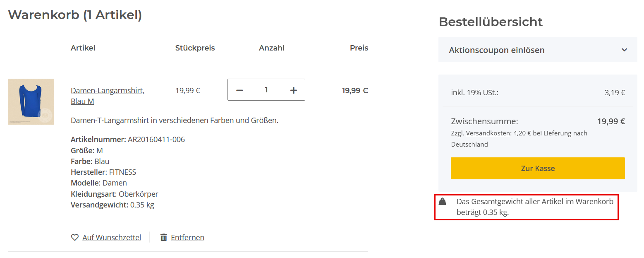Click the quantity input field
The height and width of the screenshot is (258, 644).
[266, 90]
